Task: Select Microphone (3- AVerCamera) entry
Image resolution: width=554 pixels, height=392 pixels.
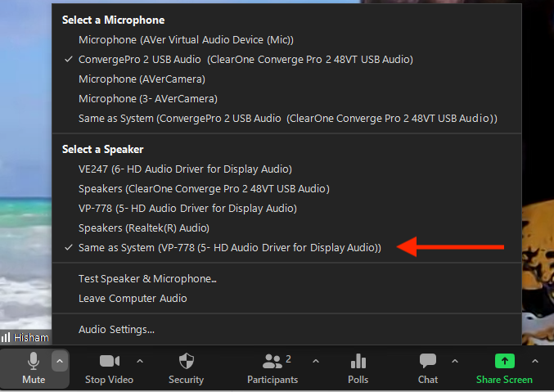Action: (x=286, y=99)
